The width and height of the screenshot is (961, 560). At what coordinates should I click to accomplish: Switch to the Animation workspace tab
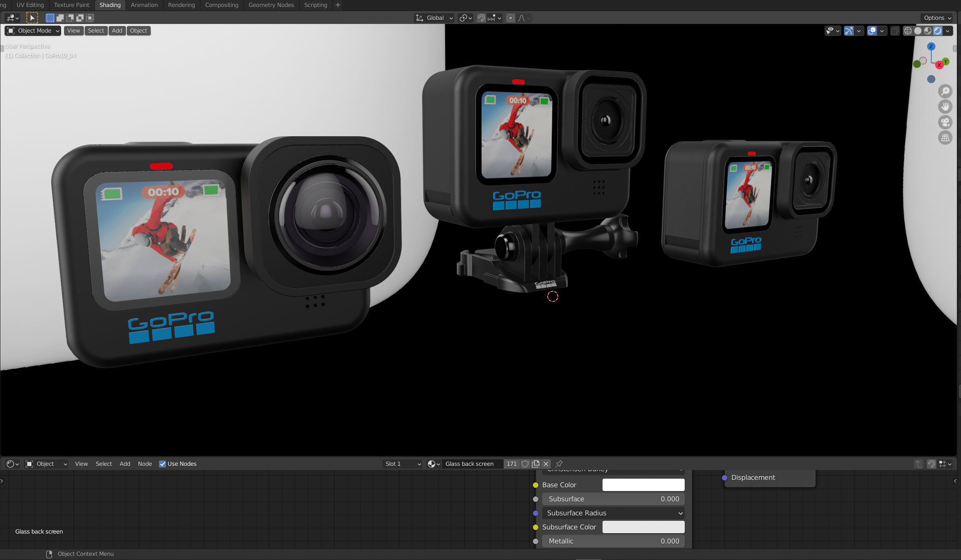click(x=144, y=5)
